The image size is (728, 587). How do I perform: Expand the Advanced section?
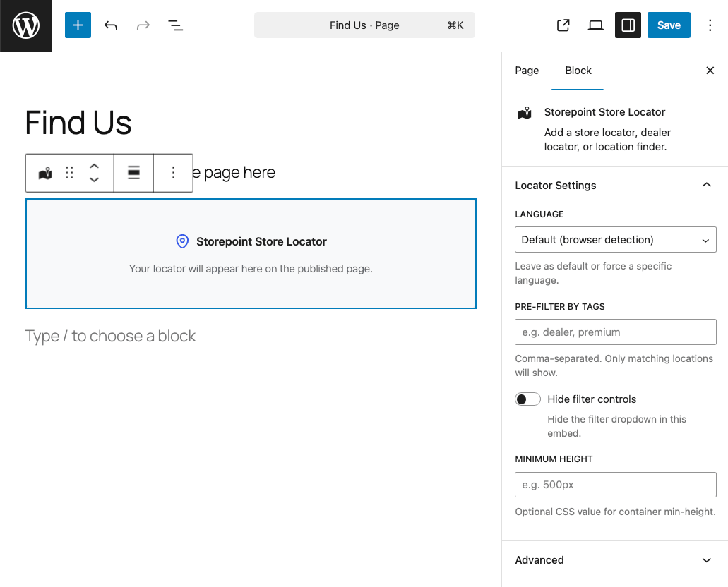coord(706,559)
